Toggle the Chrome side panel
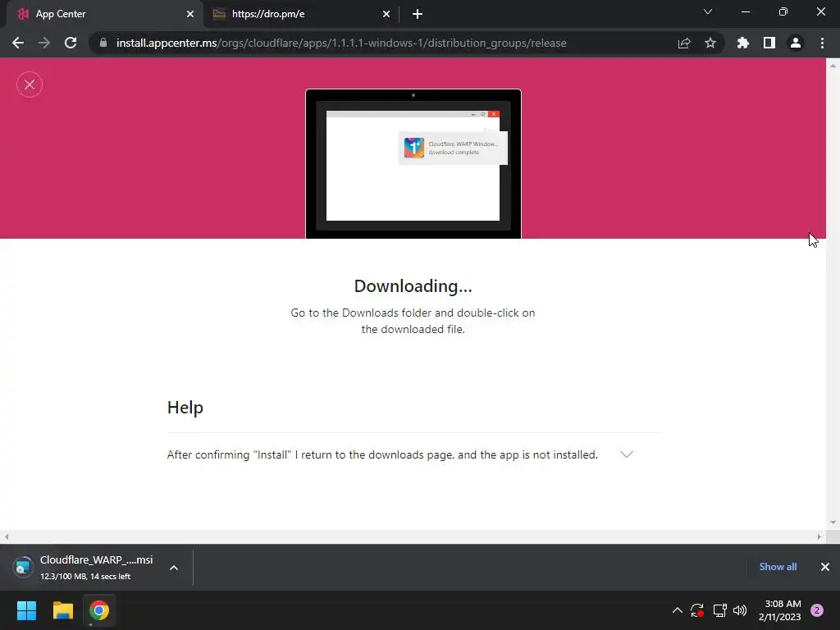Image resolution: width=840 pixels, height=630 pixels. tap(769, 43)
